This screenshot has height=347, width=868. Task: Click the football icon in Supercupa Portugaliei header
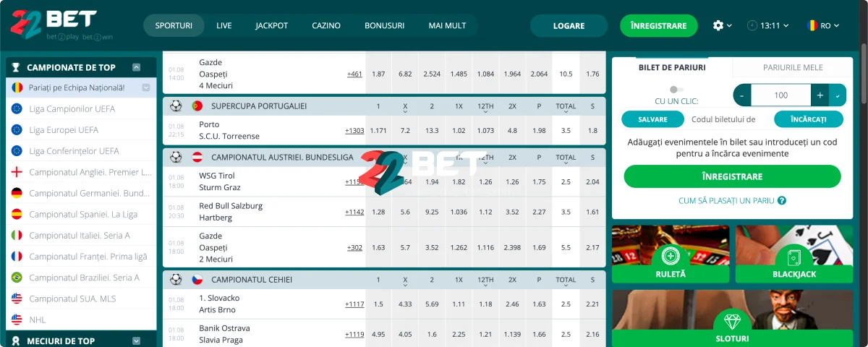click(176, 106)
